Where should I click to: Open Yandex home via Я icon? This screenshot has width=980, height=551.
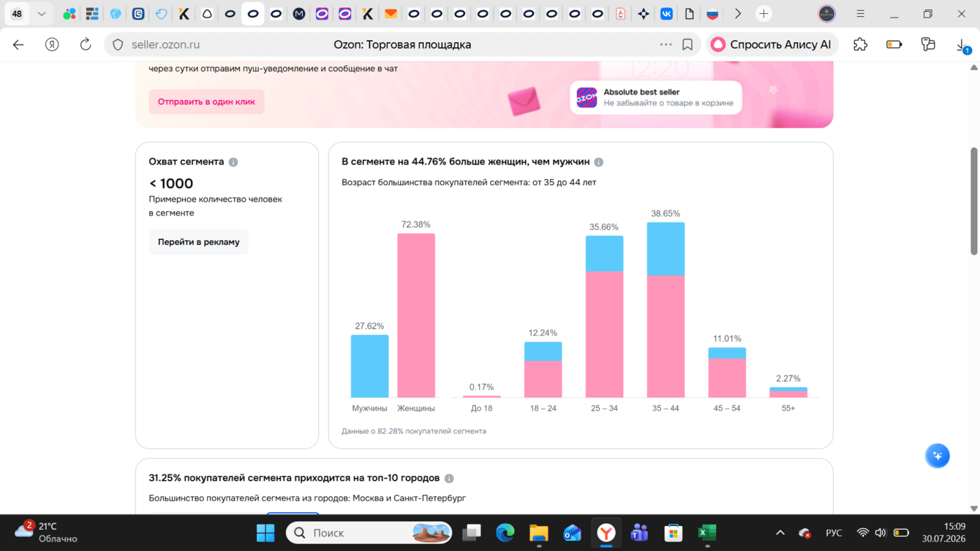[52, 45]
